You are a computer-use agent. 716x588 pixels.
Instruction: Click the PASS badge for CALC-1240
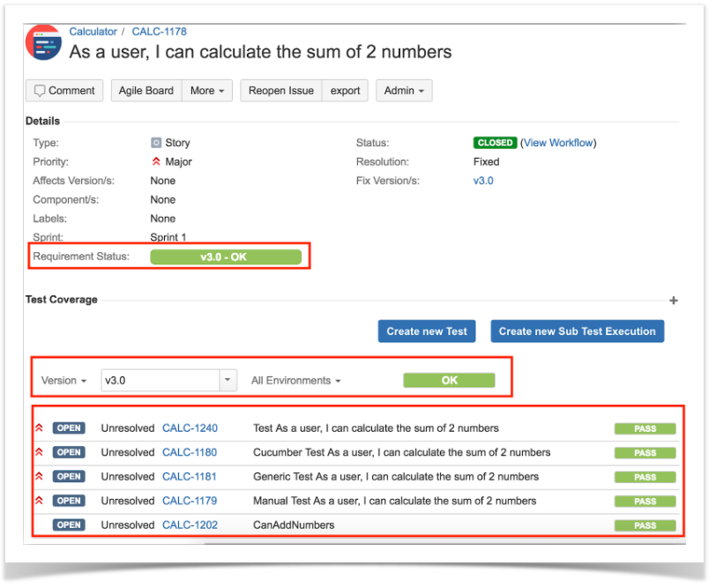[645, 428]
